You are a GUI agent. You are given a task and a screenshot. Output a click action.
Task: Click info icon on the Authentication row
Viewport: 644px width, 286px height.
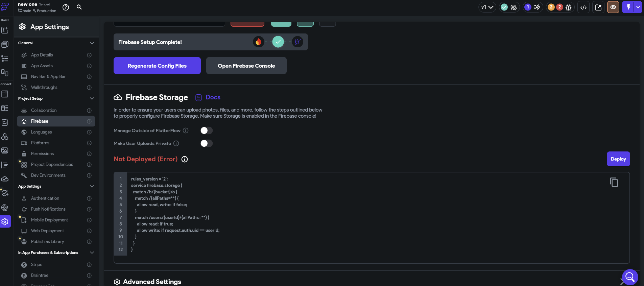pos(89,198)
